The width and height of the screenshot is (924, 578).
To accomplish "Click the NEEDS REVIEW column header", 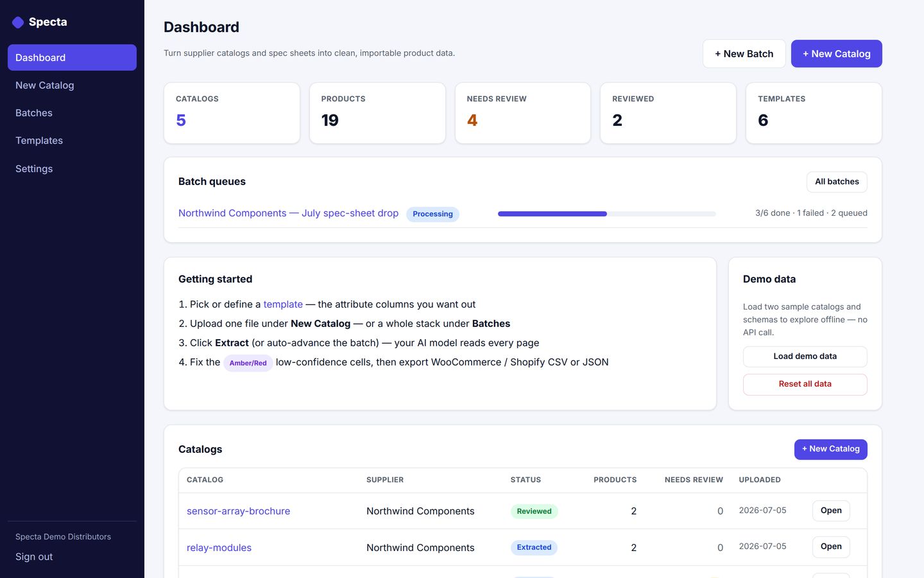I will point(694,480).
